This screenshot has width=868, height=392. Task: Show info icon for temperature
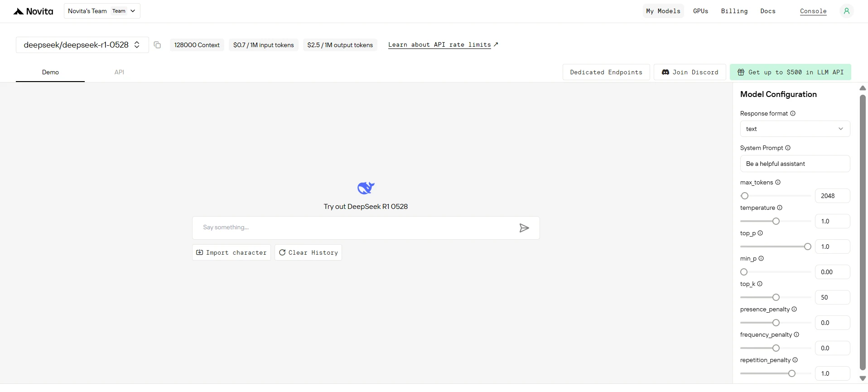click(780, 208)
